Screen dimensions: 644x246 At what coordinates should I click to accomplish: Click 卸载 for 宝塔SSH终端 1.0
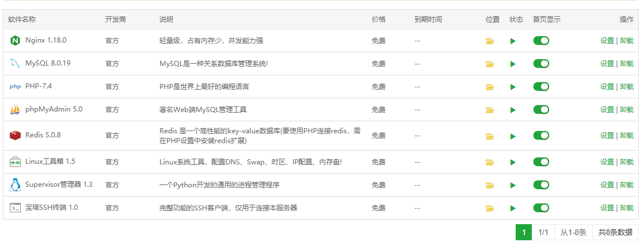coord(627,208)
